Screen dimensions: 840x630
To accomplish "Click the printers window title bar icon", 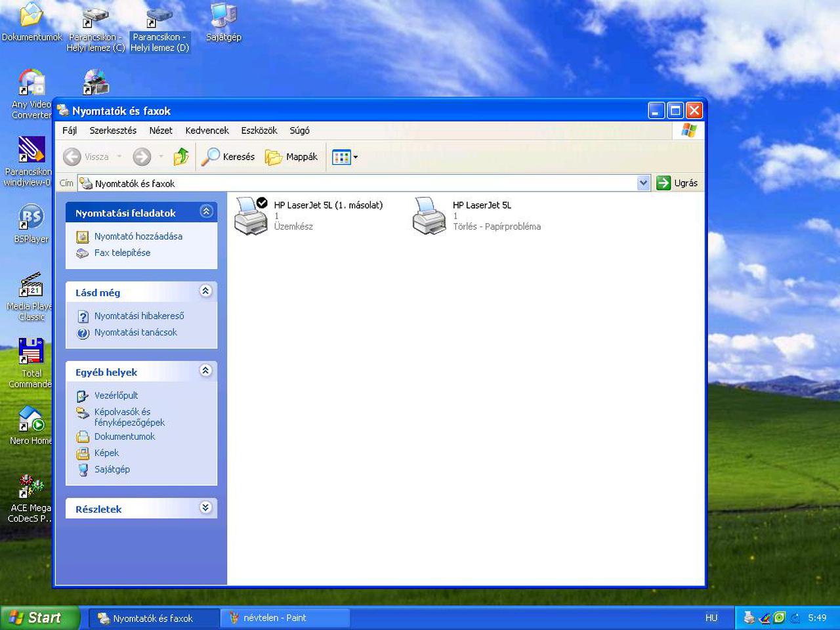I will click(63, 110).
